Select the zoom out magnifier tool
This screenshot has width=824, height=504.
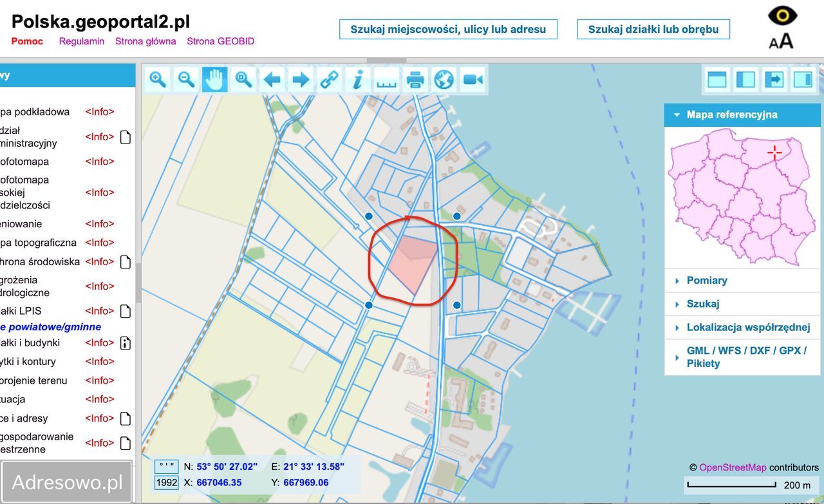[x=186, y=79]
